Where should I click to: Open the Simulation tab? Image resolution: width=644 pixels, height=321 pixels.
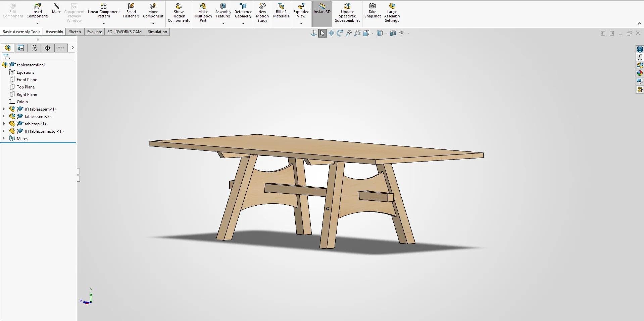pos(157,32)
